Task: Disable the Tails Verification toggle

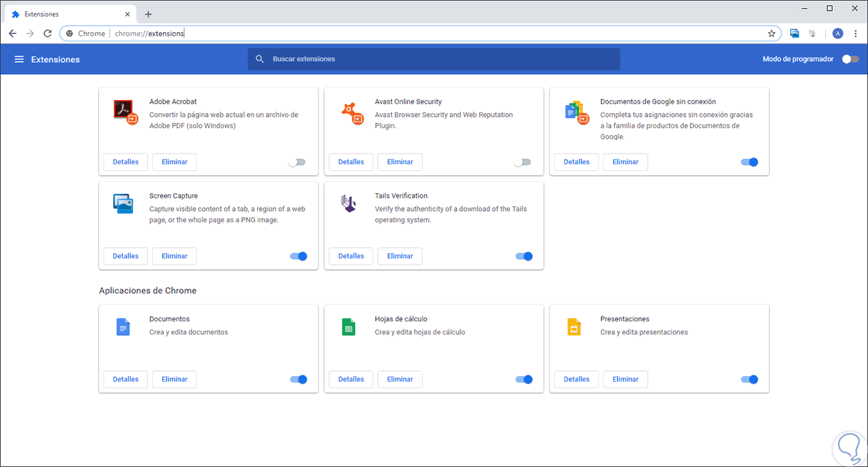Action: pos(524,256)
